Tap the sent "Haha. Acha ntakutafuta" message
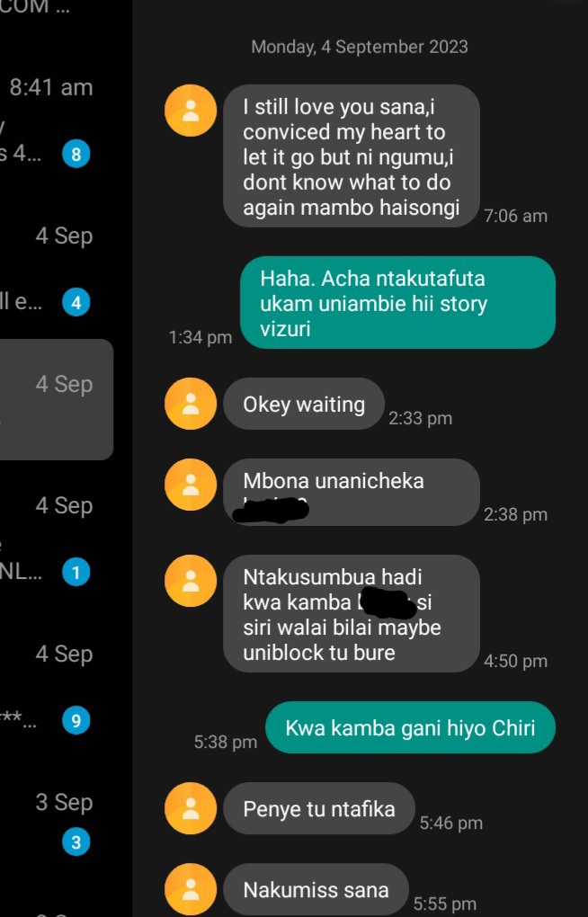This screenshot has width=588, height=917. tap(398, 302)
